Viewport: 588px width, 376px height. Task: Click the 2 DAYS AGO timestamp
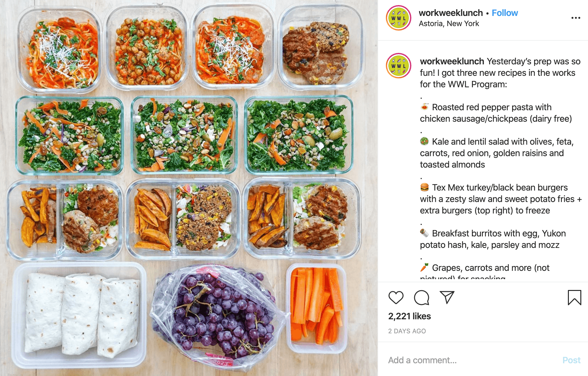(x=407, y=331)
